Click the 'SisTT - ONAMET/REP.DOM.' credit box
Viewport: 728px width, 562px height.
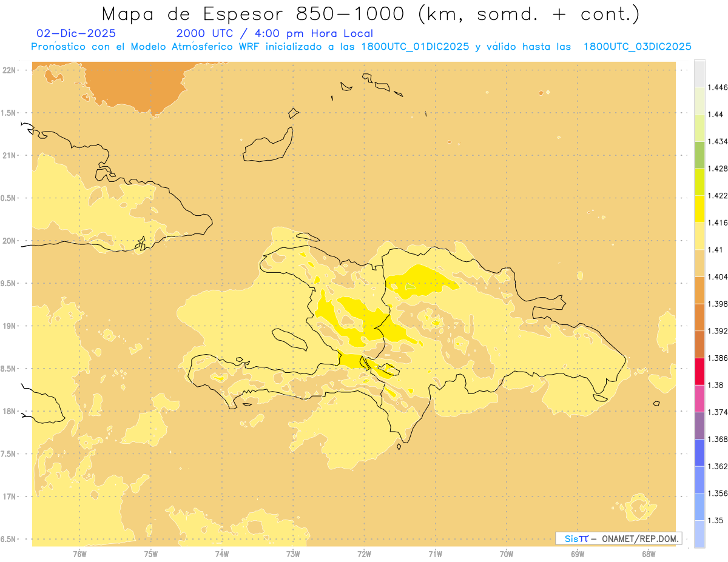click(x=618, y=538)
